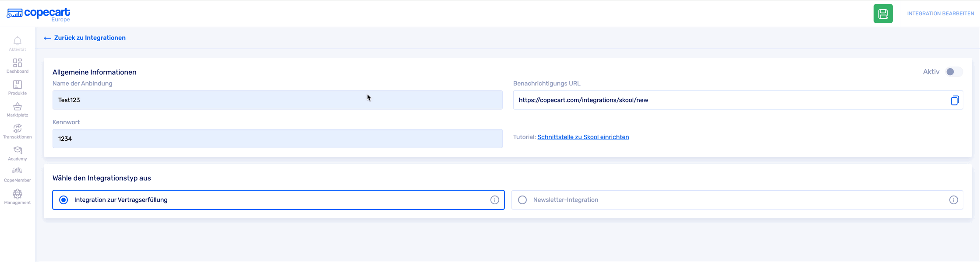This screenshot has height=262, width=980.
Task: Toggle the Aktiv switch
Action: [953, 72]
